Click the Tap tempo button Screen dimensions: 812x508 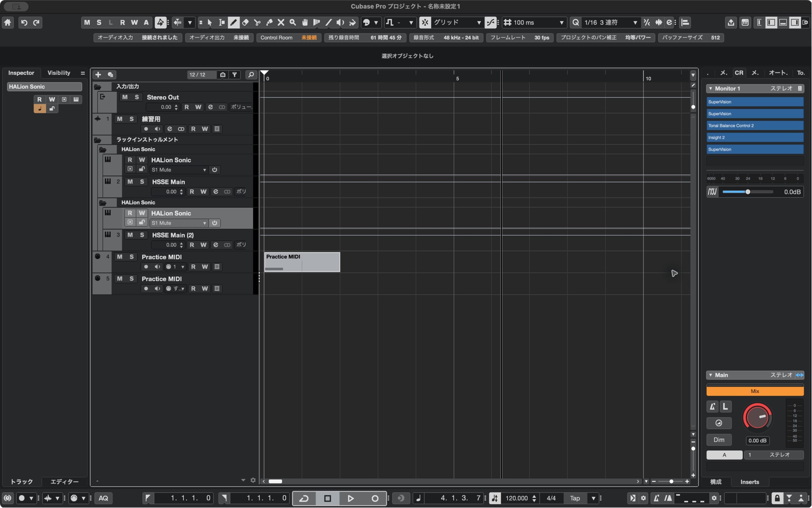tap(575, 498)
